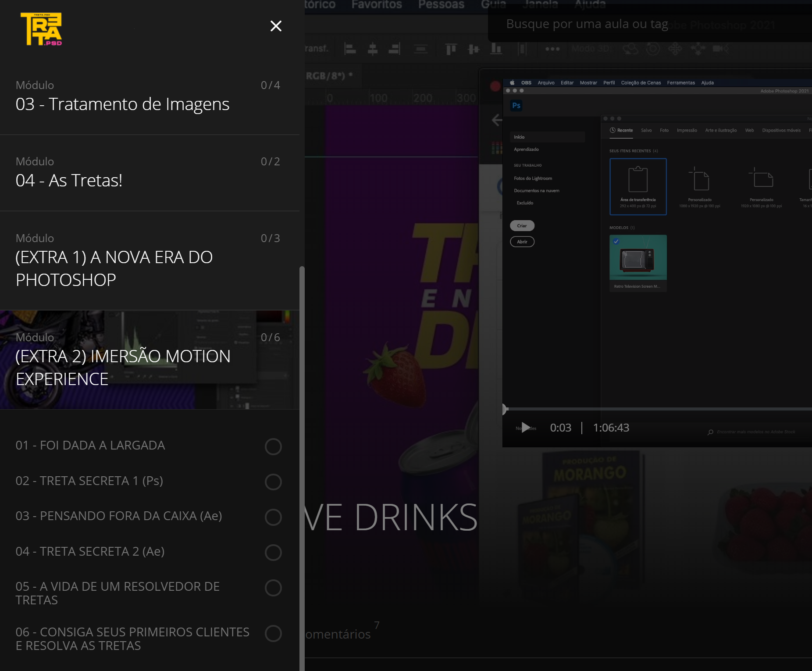Open the Pessoas menu
Image resolution: width=812 pixels, height=671 pixels.
click(x=441, y=5)
